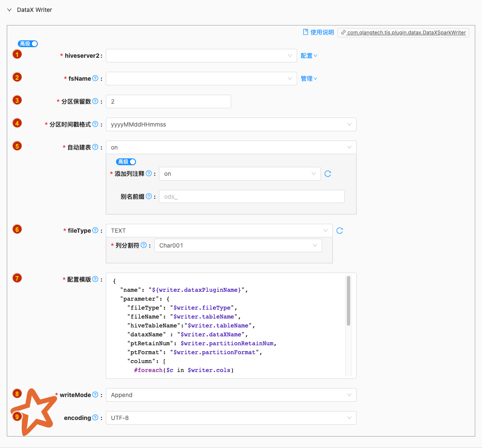
Task: Open the DataXSparkWriter class link
Action: 403,33
